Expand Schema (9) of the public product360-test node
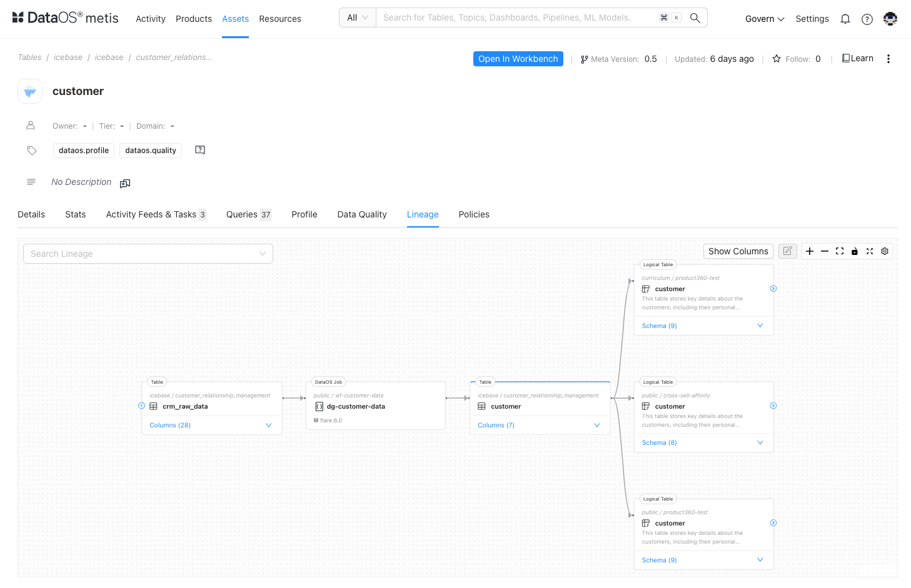Screen dimensions: 911x588 click(x=703, y=561)
